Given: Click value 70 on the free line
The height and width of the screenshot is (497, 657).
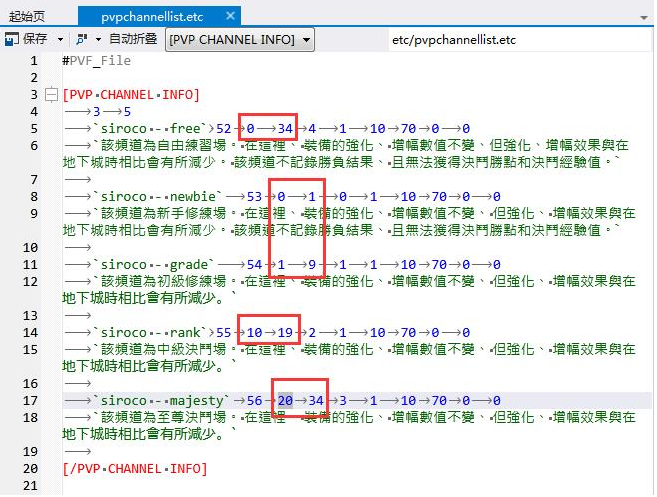Looking at the screenshot, I should pyautogui.click(x=409, y=129).
